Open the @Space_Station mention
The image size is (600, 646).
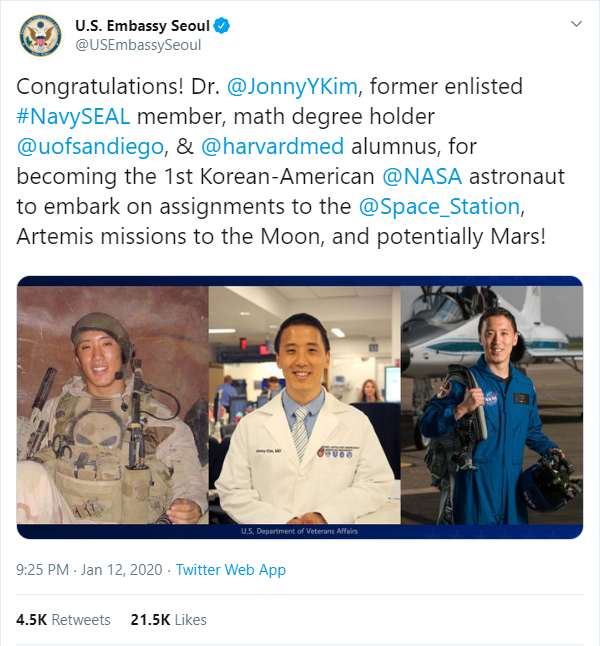pos(439,206)
